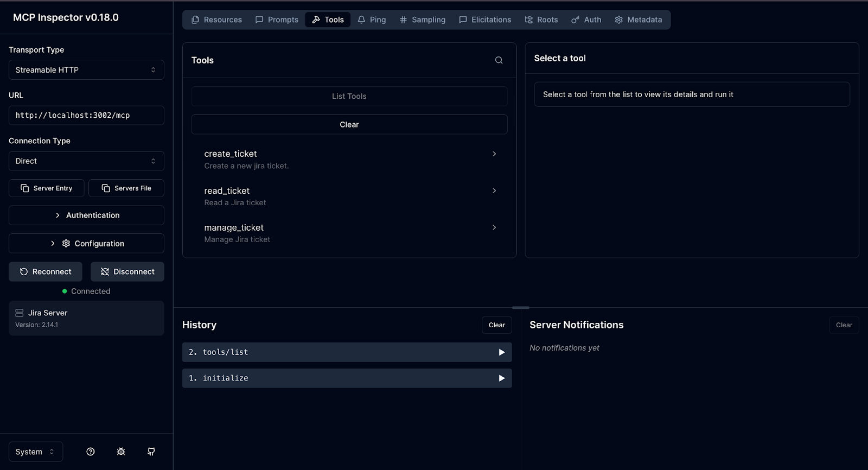Open the Ping tab
This screenshot has height=470, width=868.
pyautogui.click(x=372, y=20)
